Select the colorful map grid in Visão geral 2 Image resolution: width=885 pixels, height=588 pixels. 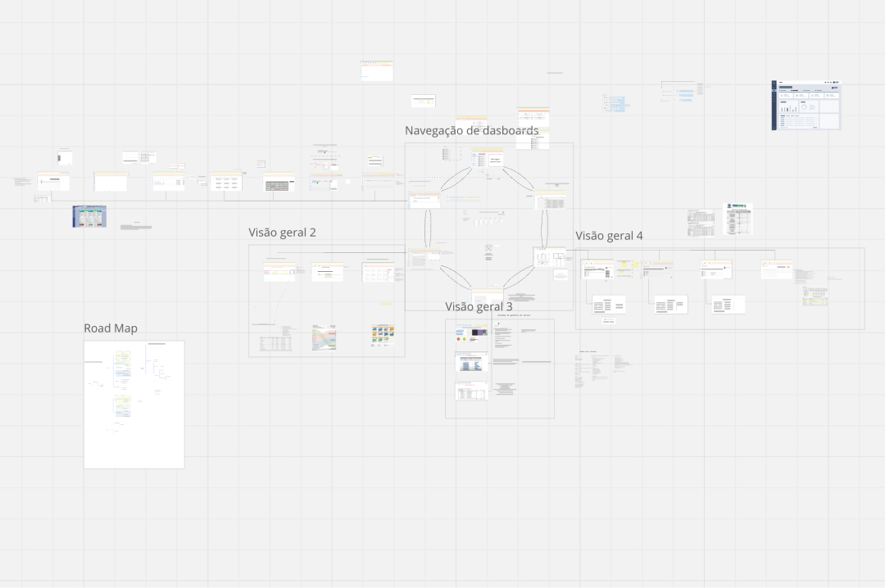click(x=383, y=336)
